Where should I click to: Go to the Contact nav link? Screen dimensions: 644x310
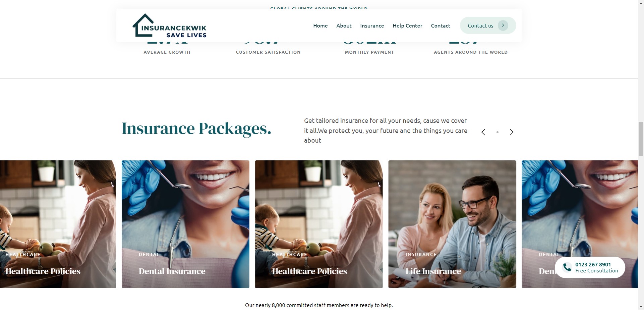coord(441,25)
